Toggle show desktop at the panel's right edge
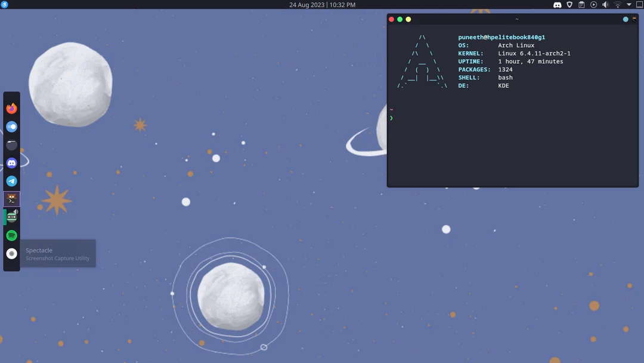Screen dimensions: 644x363 tap(640, 4)
